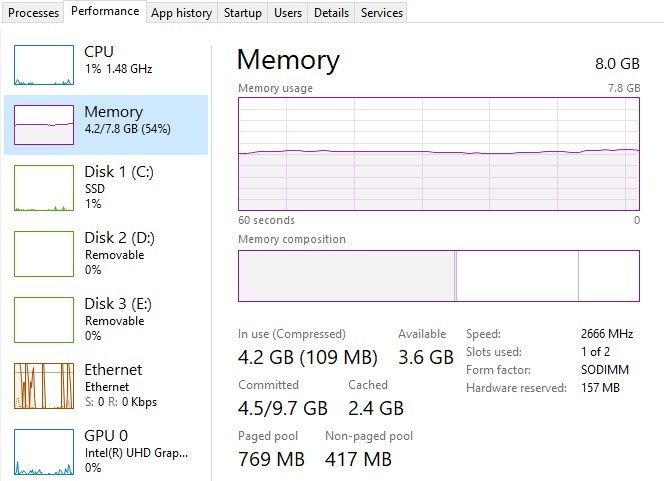Open the Details tab
This screenshot has height=481, width=664.
coord(331,13)
